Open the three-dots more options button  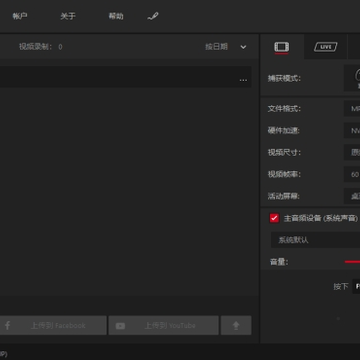coord(243,80)
